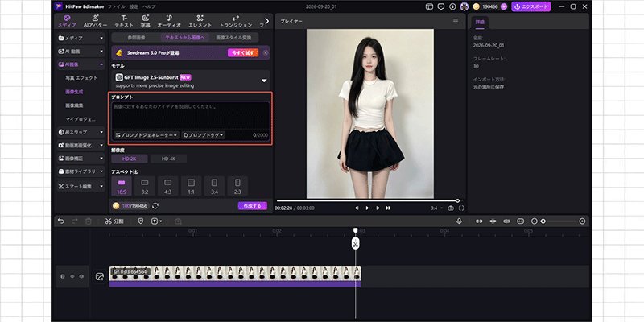Take a snapshot of the player frame
Image resolution: width=644 pixels, height=322 pixels.
coord(451,208)
